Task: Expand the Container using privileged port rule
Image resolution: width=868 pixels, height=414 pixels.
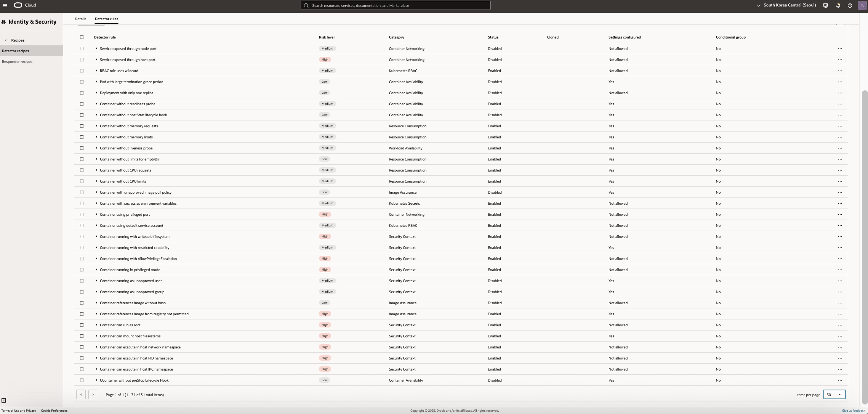Action: [96, 215]
